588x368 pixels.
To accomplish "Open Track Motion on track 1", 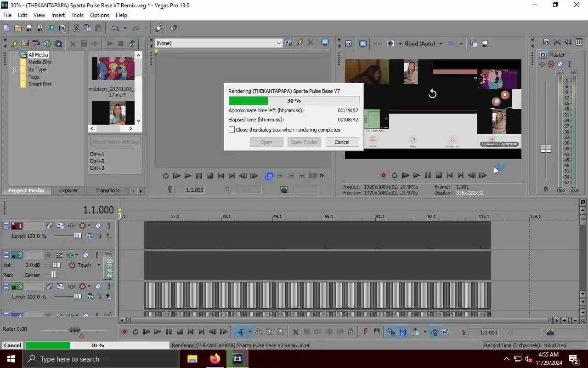I will point(61,226).
